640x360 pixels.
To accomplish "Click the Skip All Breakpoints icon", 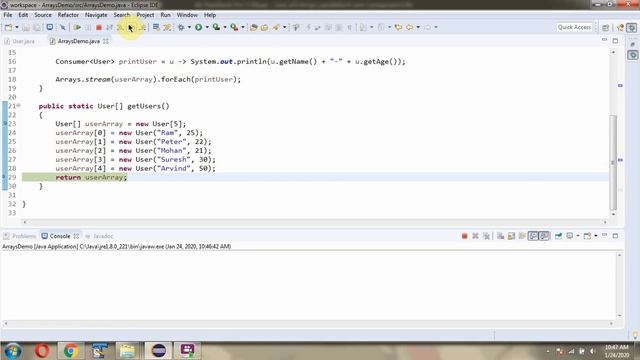I will (x=63, y=27).
